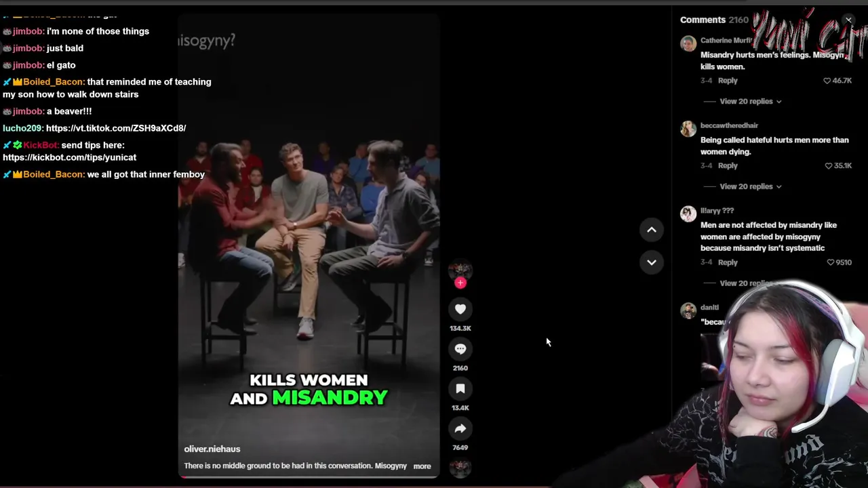Follow creator with red plus button

pos(460,283)
